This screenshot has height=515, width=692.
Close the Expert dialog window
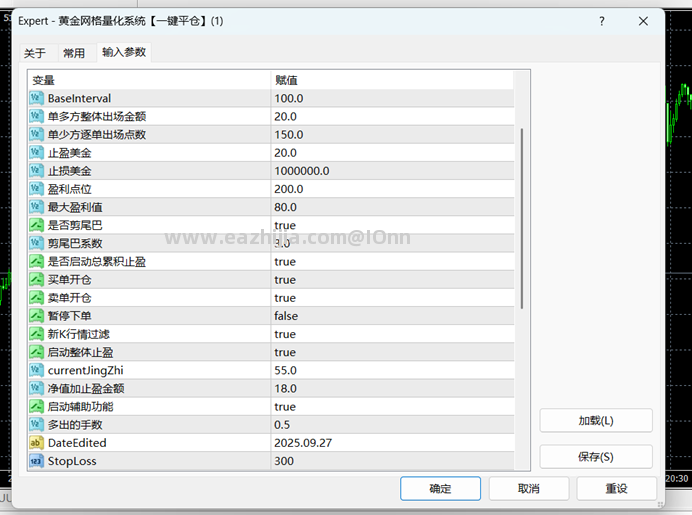pos(643,21)
